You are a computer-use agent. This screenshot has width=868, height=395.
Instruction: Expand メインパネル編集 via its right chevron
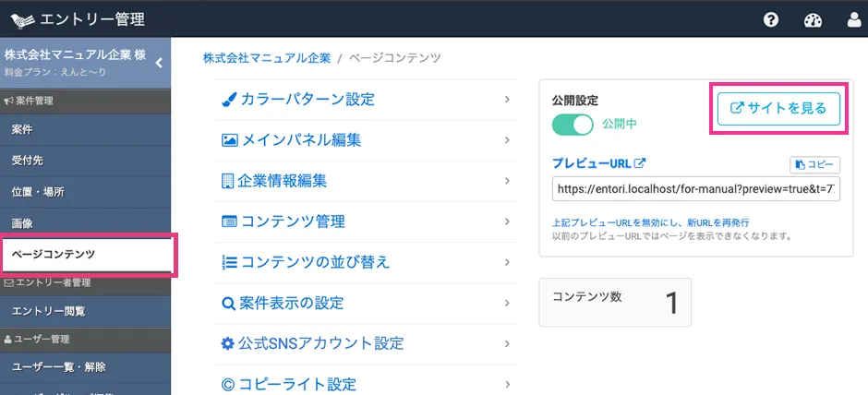[x=507, y=140]
